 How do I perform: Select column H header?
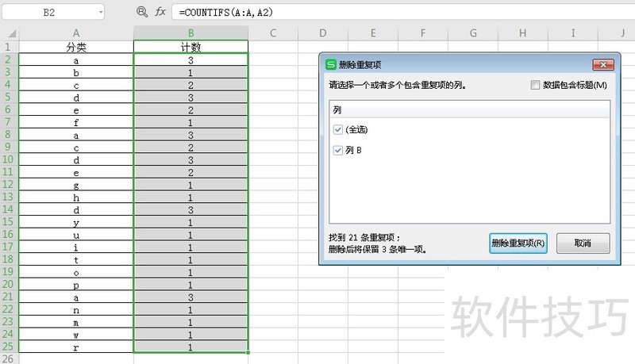523,33
